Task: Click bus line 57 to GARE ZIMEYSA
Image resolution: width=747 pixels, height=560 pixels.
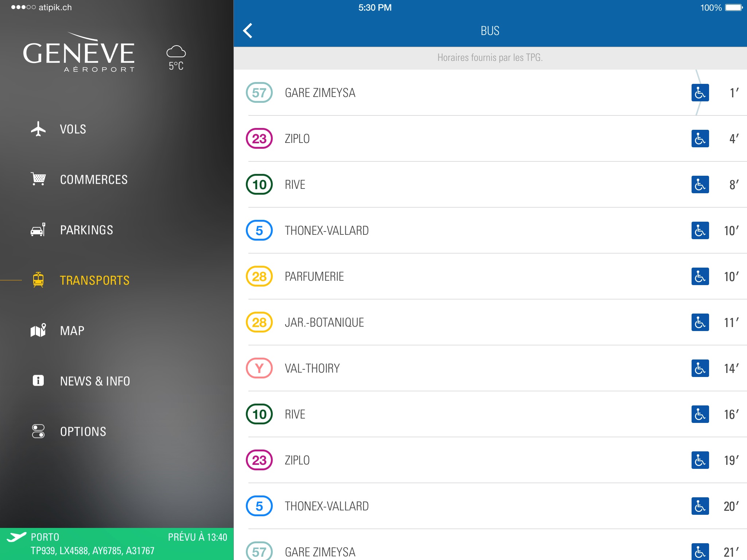Action: pyautogui.click(x=492, y=92)
